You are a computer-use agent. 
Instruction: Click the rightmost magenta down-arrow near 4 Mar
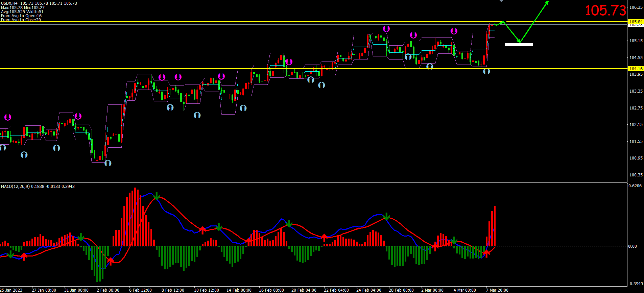454,31
